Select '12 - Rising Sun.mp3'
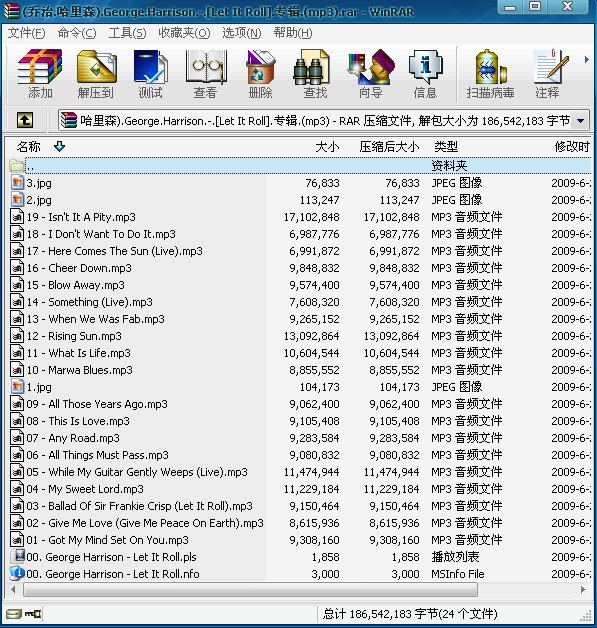597x628 pixels. (74, 336)
